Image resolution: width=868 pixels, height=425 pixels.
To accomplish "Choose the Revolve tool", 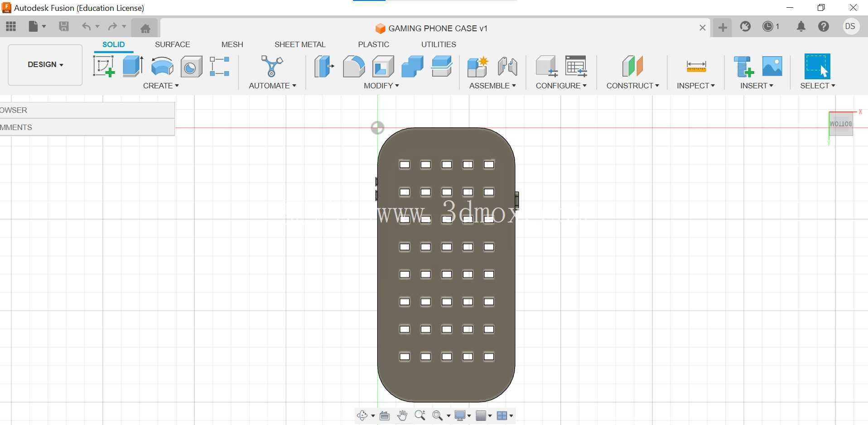I will tap(162, 66).
